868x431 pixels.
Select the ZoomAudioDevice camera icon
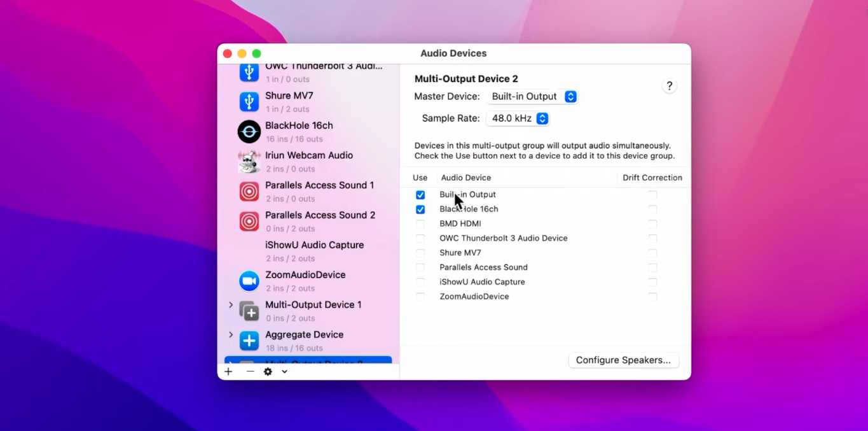tap(249, 281)
